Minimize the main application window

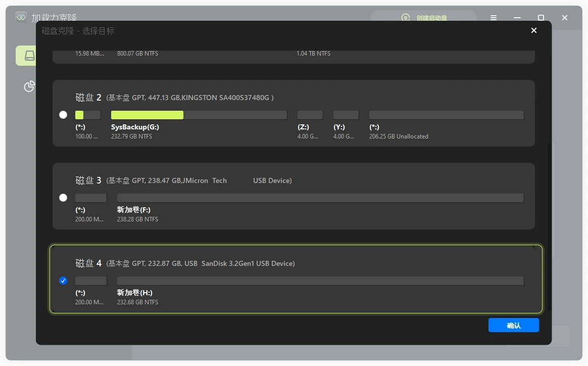pos(517,18)
